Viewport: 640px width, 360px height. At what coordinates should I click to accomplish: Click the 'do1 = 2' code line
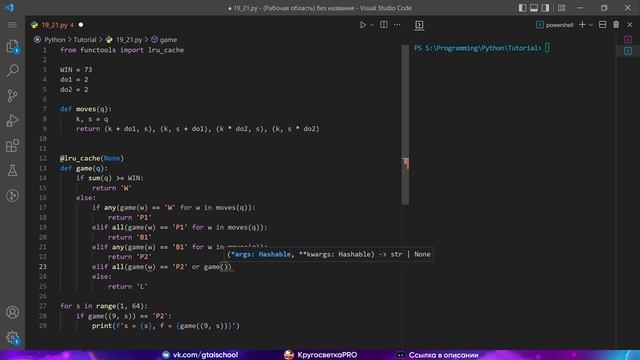click(74, 80)
